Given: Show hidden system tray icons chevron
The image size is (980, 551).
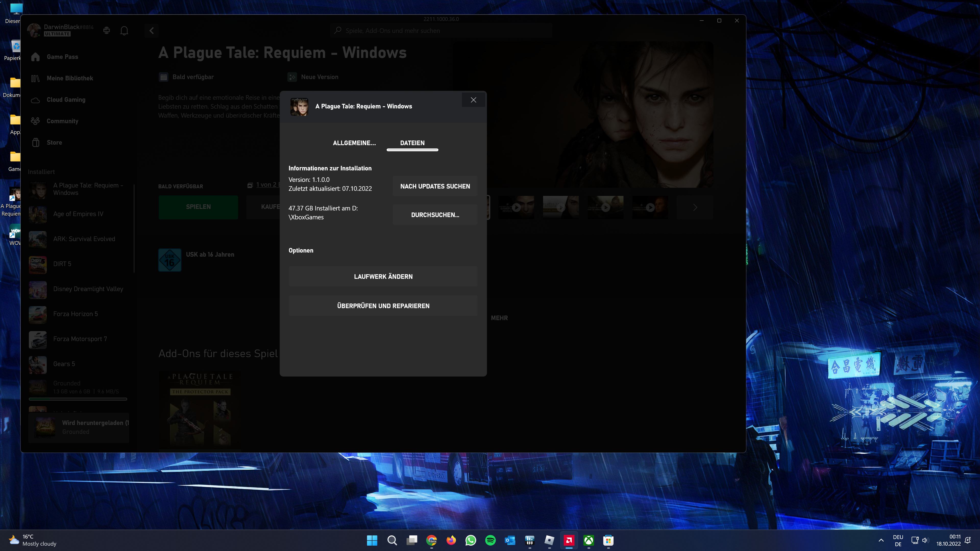Looking at the screenshot, I should pos(881,540).
